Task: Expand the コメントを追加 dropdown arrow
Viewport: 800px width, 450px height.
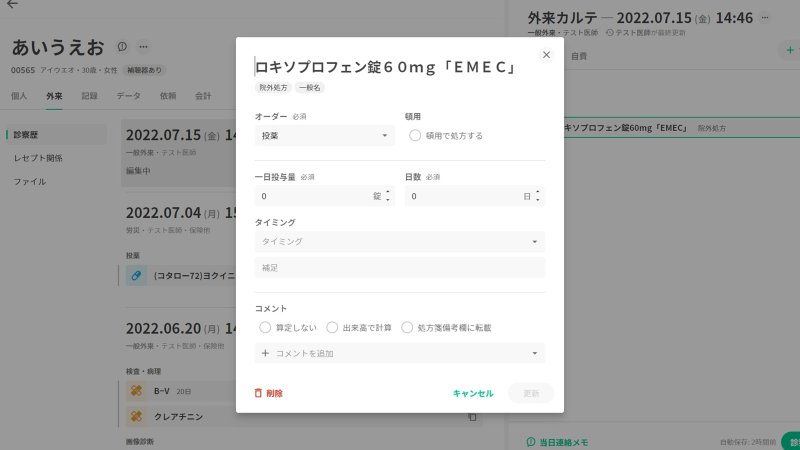Action: 535,353
